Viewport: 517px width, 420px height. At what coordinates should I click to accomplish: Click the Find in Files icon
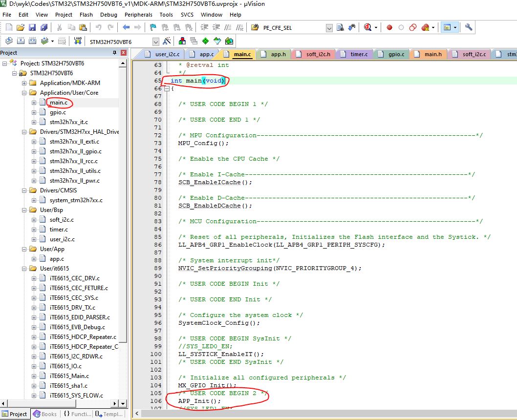click(255, 28)
